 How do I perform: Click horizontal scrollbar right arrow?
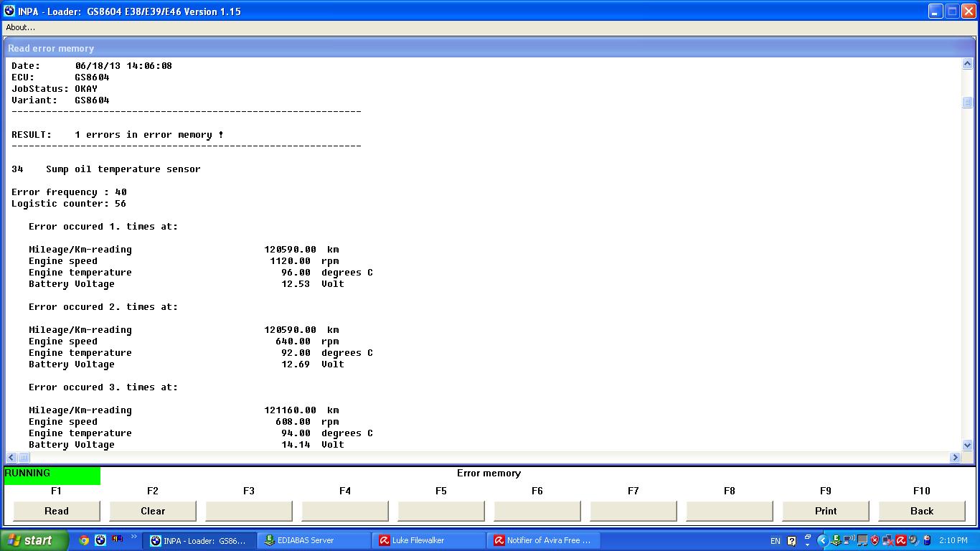coord(955,457)
